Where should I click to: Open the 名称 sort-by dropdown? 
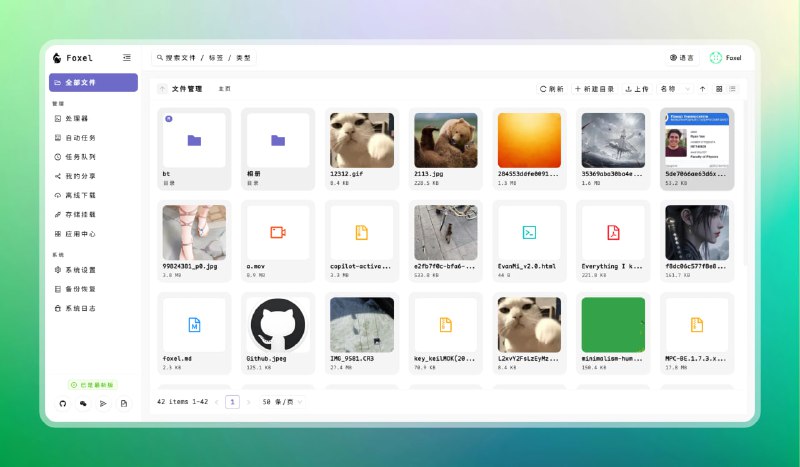(x=673, y=89)
